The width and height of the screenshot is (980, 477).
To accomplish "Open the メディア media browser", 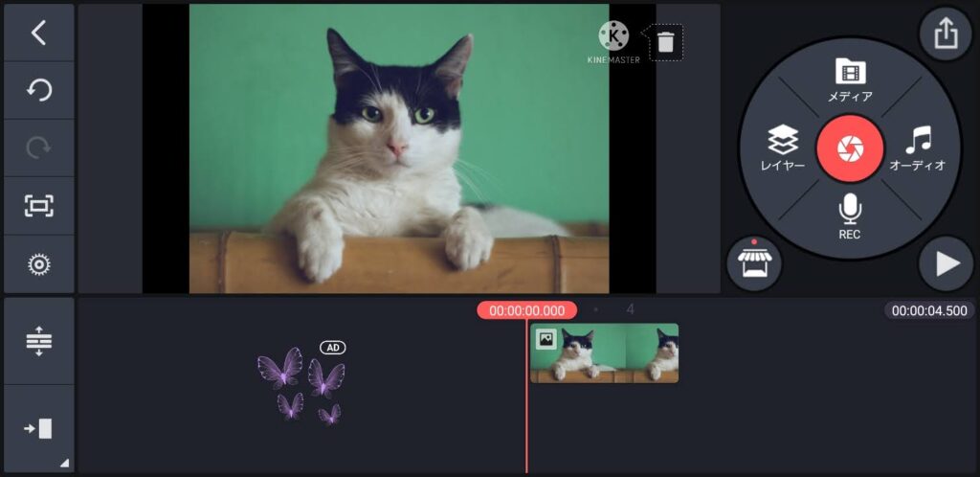I will [849, 80].
